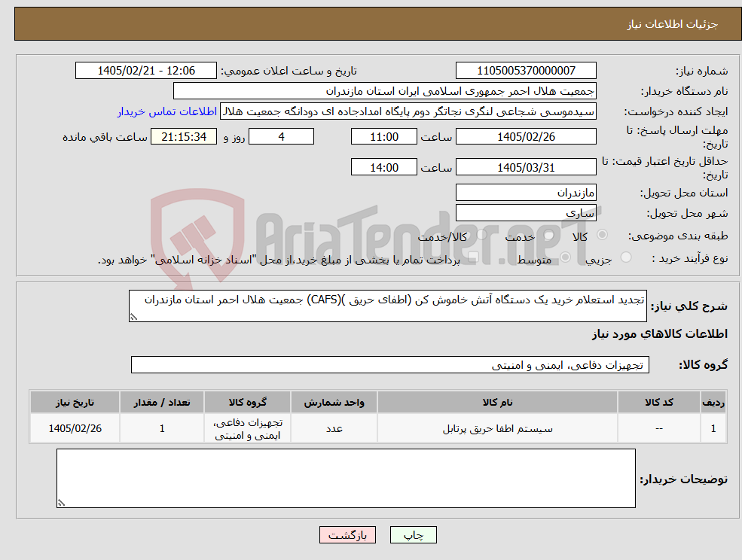The width and height of the screenshot is (742, 560).
Task: Click the price validity date 1405/03/31 field
Action: click(x=526, y=167)
